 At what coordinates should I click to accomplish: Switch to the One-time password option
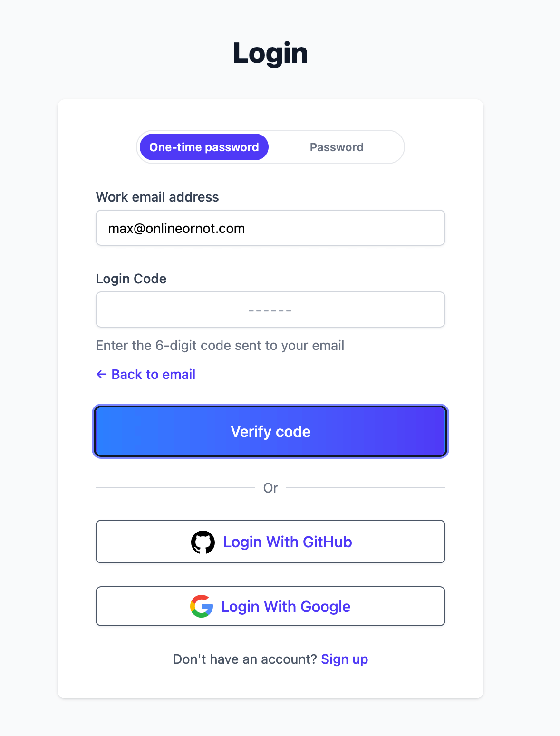pyautogui.click(x=204, y=147)
